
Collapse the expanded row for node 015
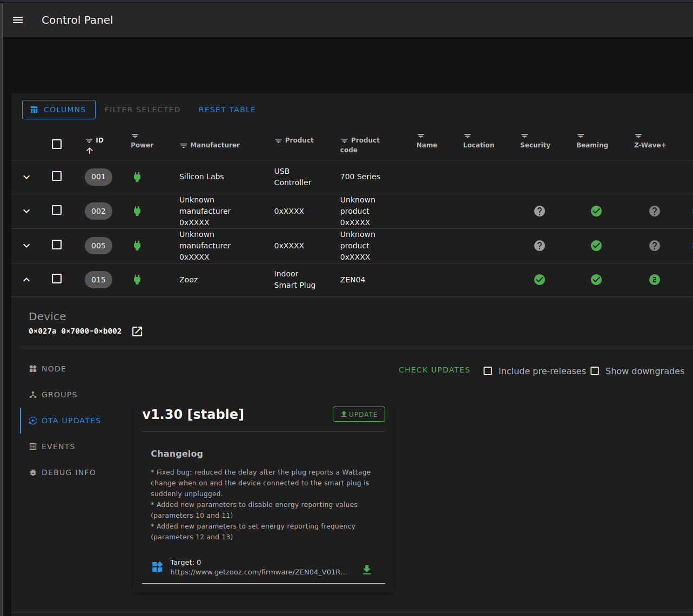click(x=26, y=280)
